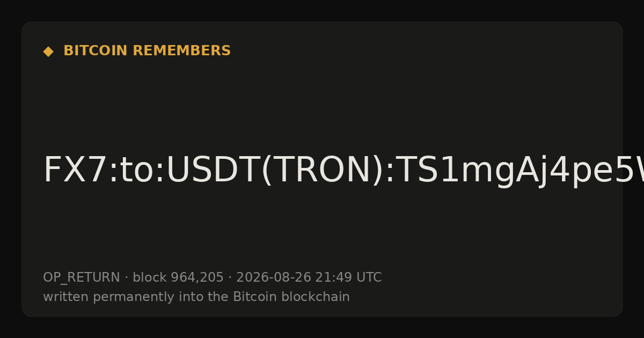The height and width of the screenshot is (338, 644).
Task: Click the 'written permanently' footer line
Action: click(196, 297)
